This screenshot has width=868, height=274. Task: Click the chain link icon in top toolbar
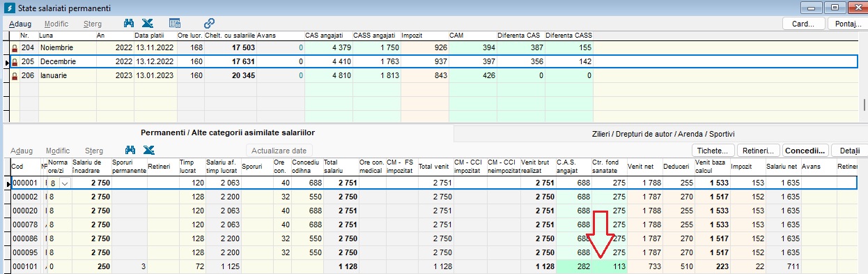pos(209,23)
